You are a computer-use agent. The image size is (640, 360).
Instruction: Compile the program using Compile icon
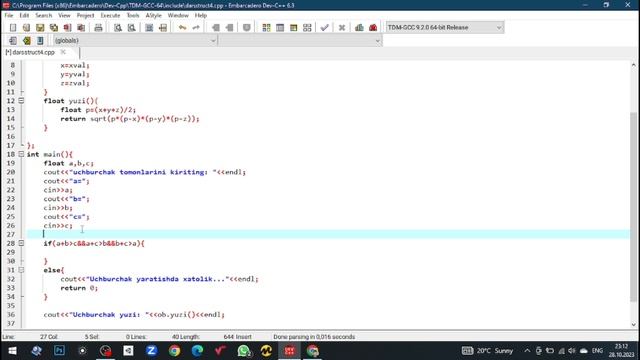(x=266, y=27)
